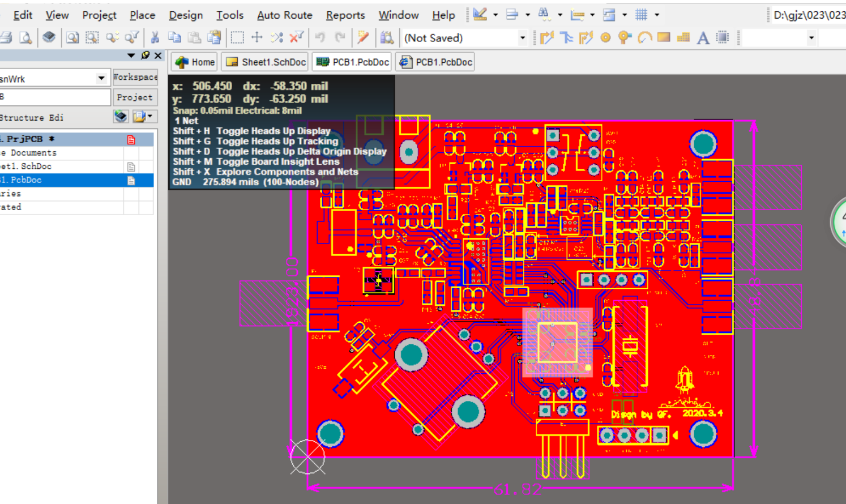Place a Pad using the ring icon
The height and width of the screenshot is (504, 846).
[x=605, y=38]
